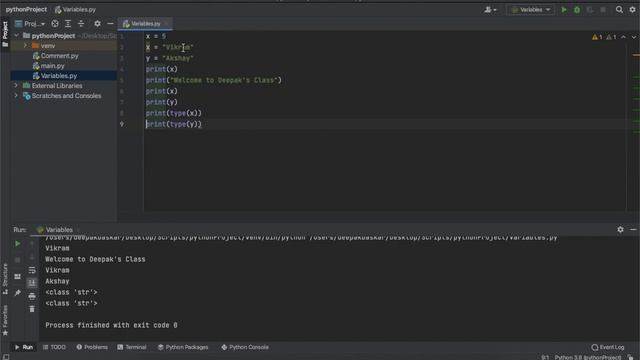Select Scratches and Consoles item
640x360 pixels.
coord(66,96)
